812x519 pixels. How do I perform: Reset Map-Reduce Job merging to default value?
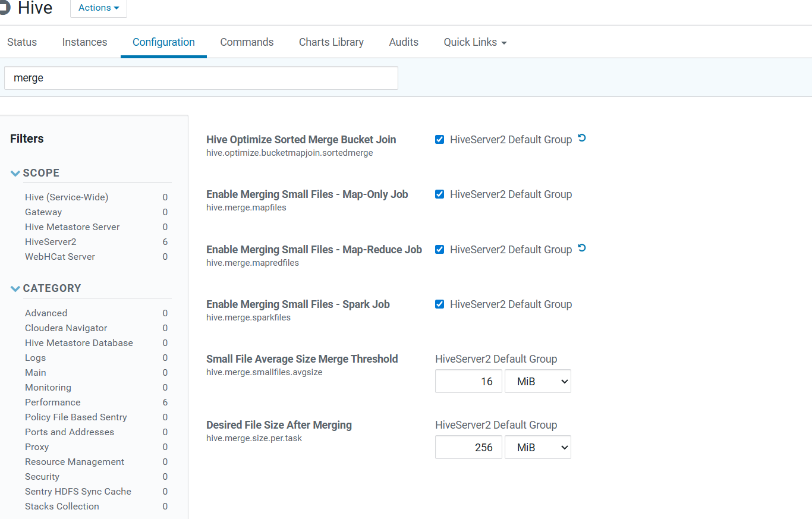[582, 249]
